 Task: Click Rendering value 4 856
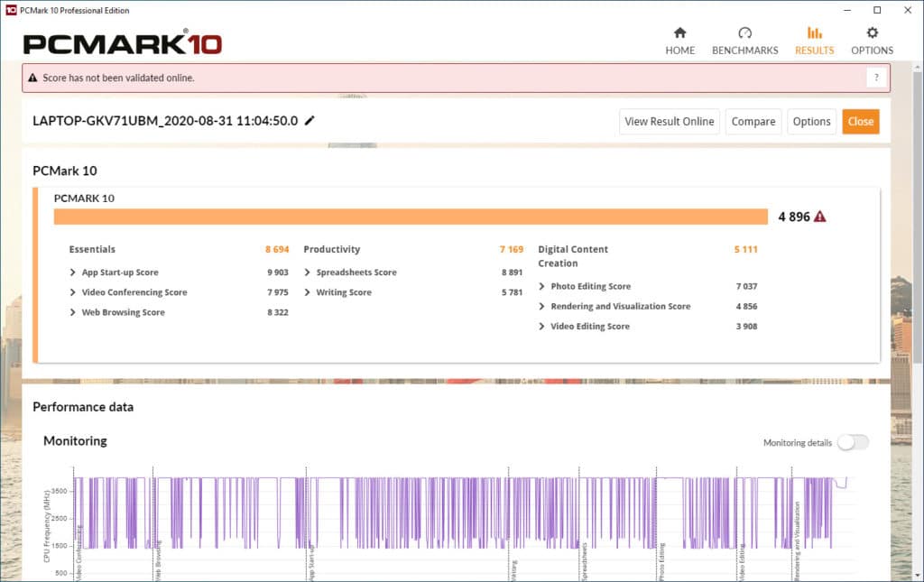point(746,306)
